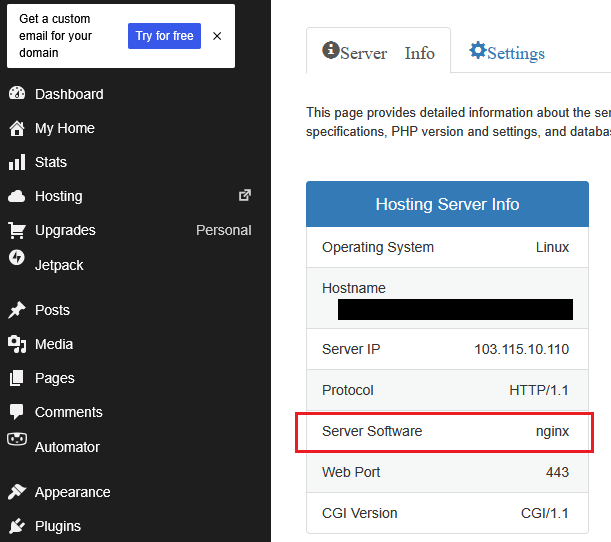Click the Upgrades shopping cart icon
Screen dimensions: 611x542
pyautogui.click(x=17, y=230)
